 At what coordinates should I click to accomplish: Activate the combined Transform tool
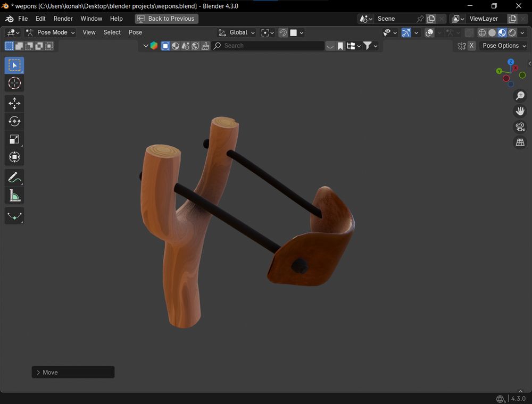pyautogui.click(x=14, y=157)
